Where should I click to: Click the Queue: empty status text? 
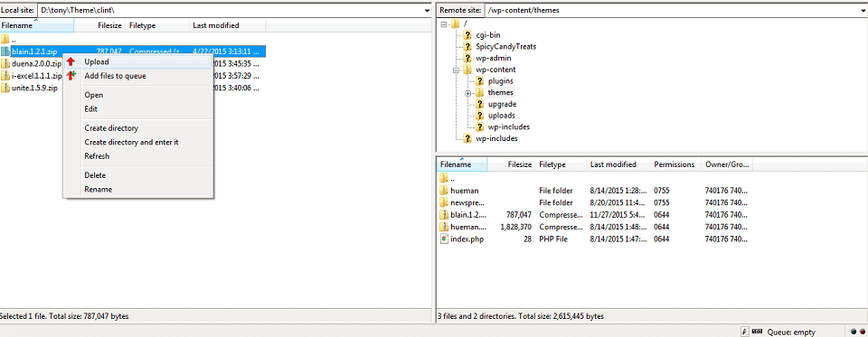point(791,332)
